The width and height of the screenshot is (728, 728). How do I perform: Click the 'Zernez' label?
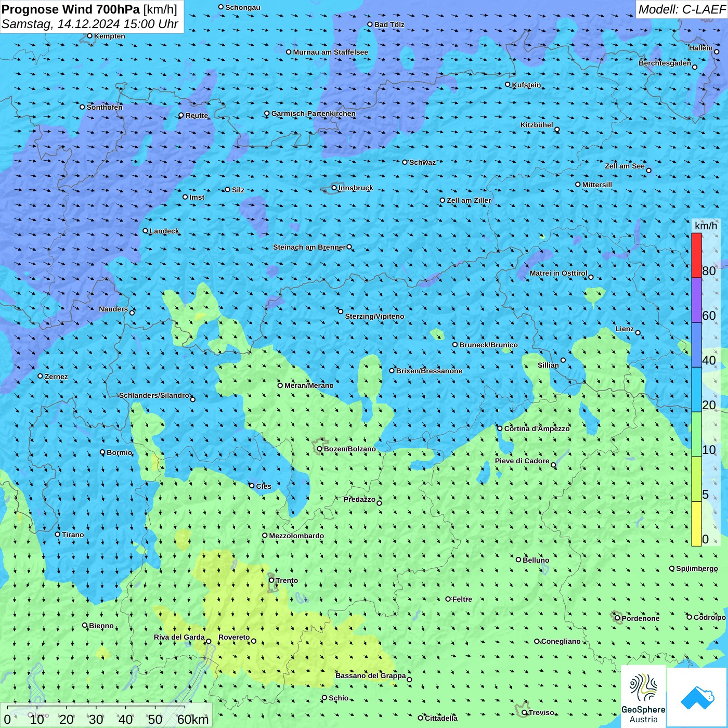click(56, 376)
